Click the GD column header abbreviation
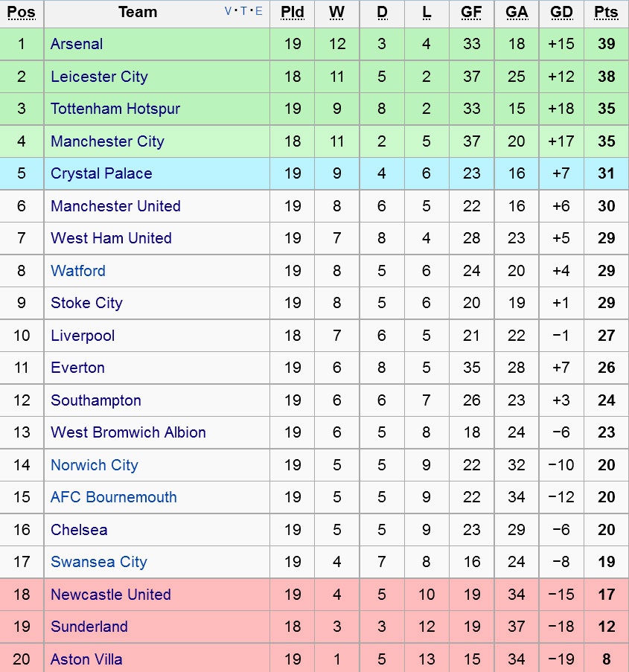Viewport: 629px width, 672px height. point(561,12)
